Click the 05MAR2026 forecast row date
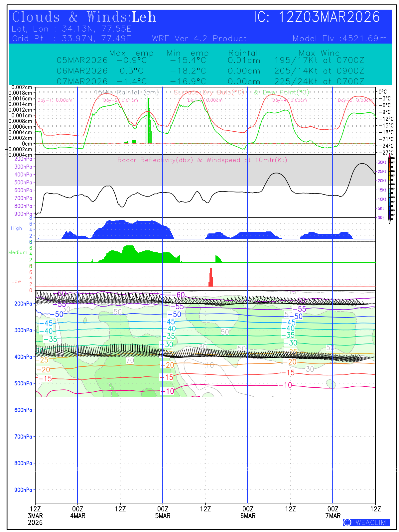Screen dimensions: 399x532 point(82,61)
